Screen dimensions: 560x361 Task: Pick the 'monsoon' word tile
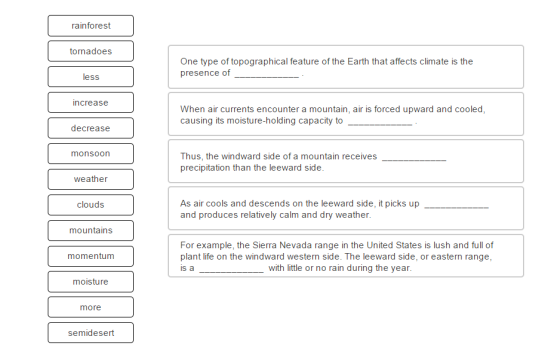tap(91, 154)
